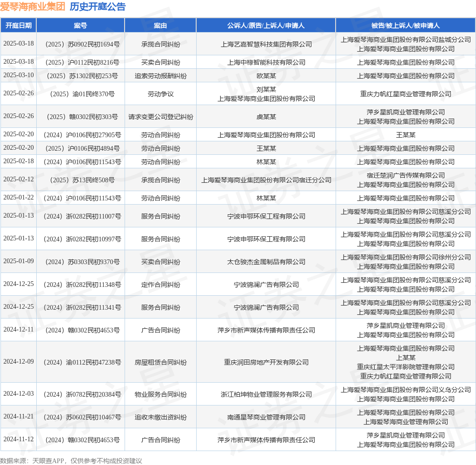Image resolution: width=476 pixels, height=465 pixels.
Task: Click plaintiff 太仓骏杰金属制品有限公司
Action: [x=266, y=262]
